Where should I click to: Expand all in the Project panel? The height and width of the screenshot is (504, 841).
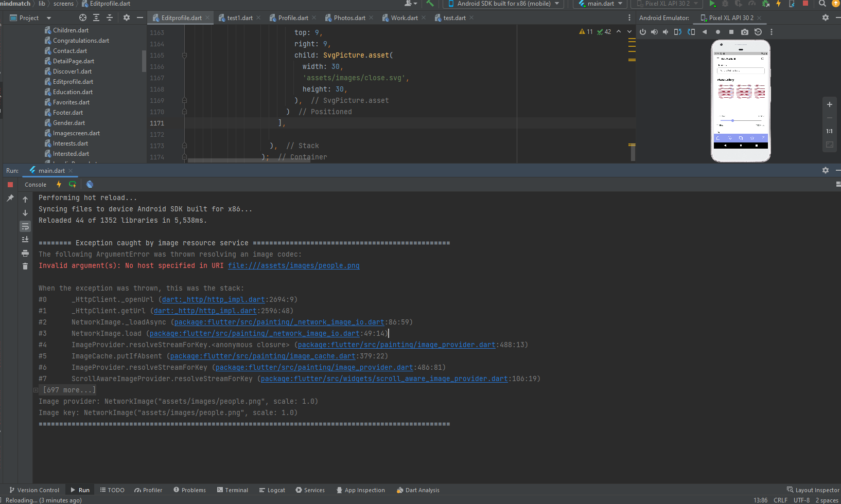pyautogui.click(x=96, y=17)
